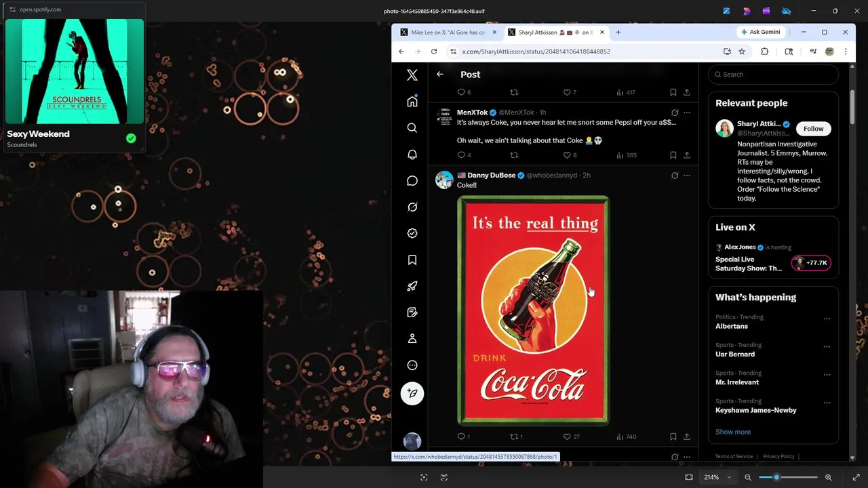Open Privacy Policy link
The height and width of the screenshot is (488, 868).
(x=778, y=457)
